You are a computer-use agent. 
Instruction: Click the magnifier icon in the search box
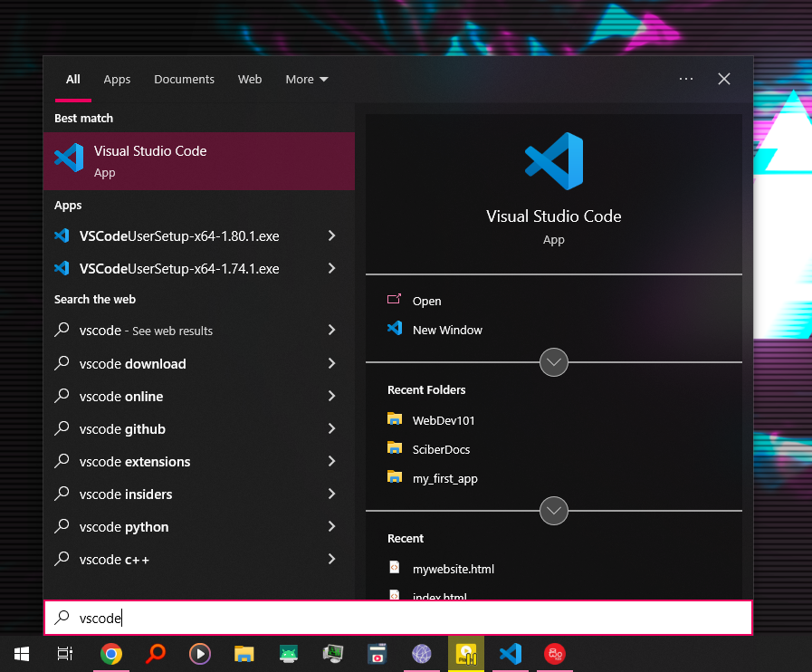coord(62,617)
